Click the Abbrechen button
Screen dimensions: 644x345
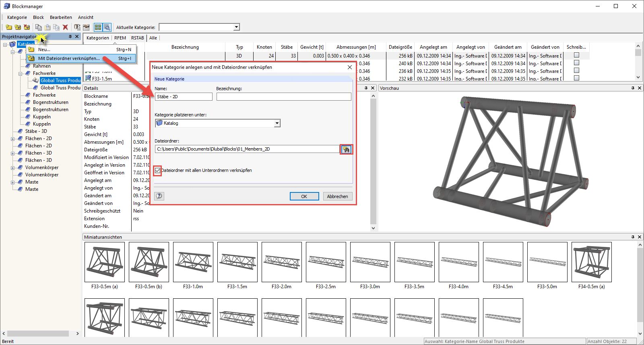(337, 196)
